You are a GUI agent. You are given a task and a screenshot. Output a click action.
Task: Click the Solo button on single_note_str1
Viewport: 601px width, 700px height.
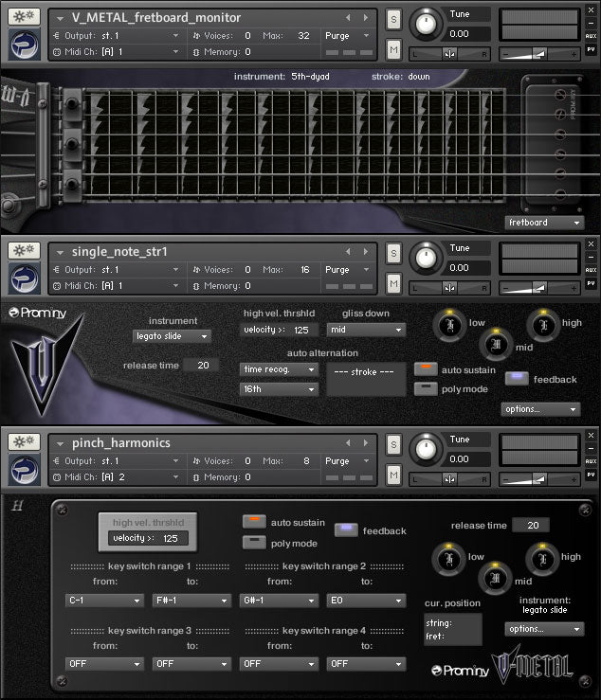click(x=393, y=252)
